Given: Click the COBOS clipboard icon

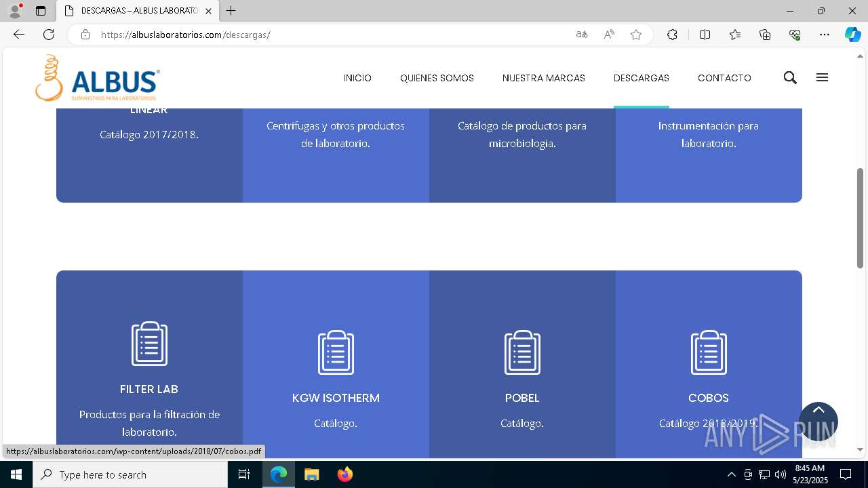Looking at the screenshot, I should click(x=709, y=352).
